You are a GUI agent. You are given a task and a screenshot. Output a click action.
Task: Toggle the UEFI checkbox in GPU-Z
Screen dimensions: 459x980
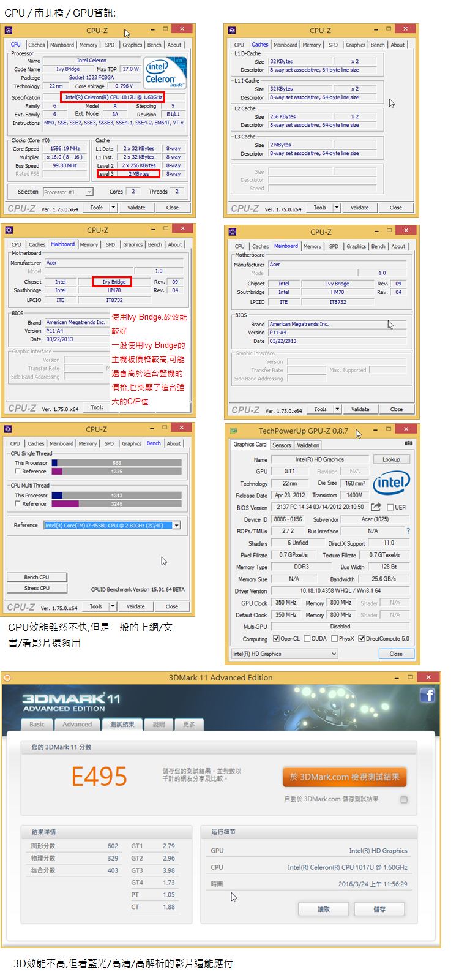390,507
